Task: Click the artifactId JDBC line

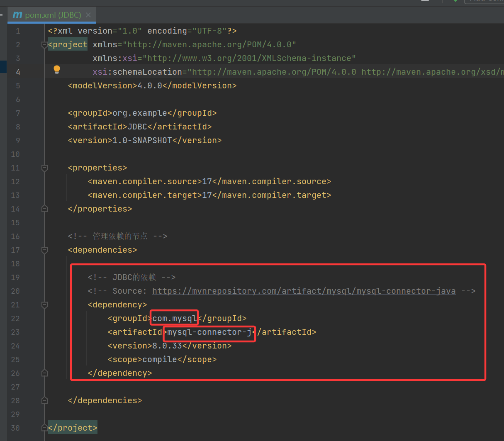Action: [140, 127]
